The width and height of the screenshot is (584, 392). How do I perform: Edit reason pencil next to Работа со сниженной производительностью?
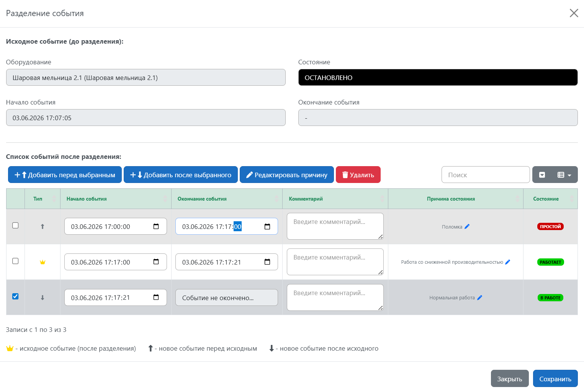tap(508, 262)
